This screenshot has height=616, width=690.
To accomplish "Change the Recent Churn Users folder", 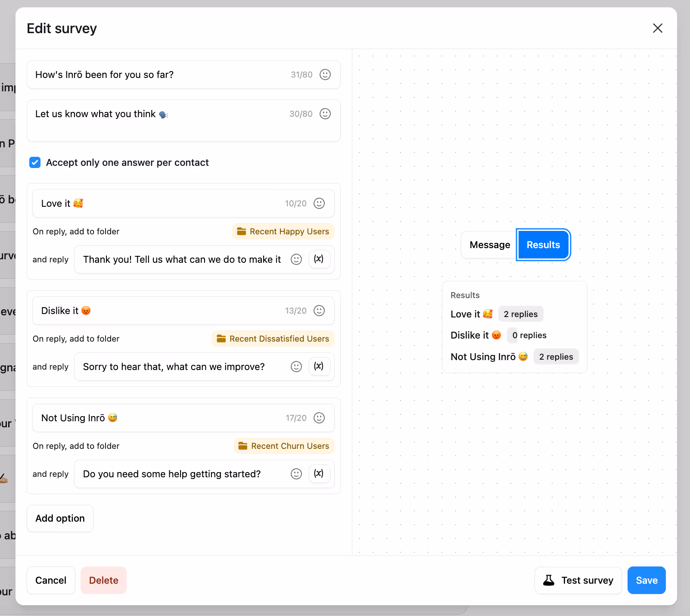I will pos(284,446).
